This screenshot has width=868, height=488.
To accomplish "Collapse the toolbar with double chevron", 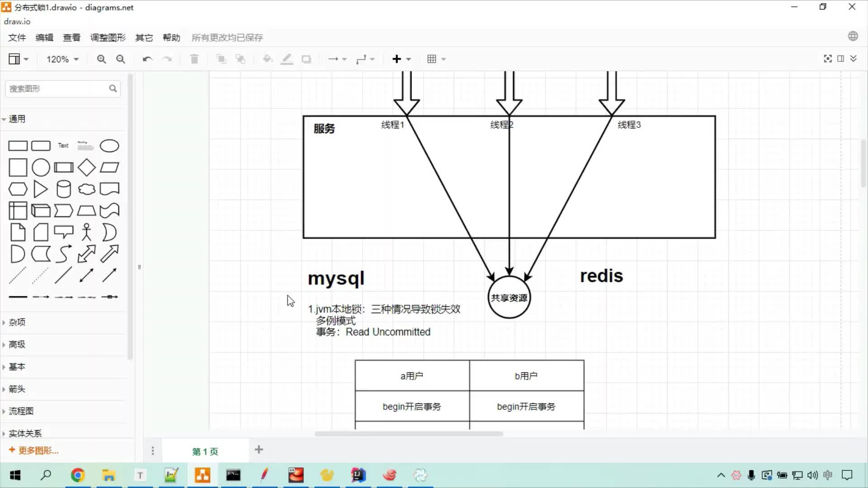I will (854, 59).
